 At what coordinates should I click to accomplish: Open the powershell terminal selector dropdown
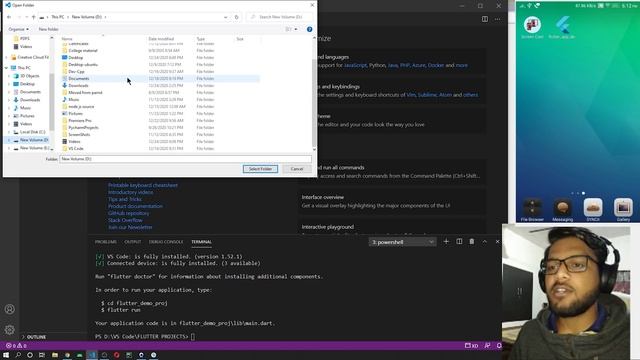[402, 242]
